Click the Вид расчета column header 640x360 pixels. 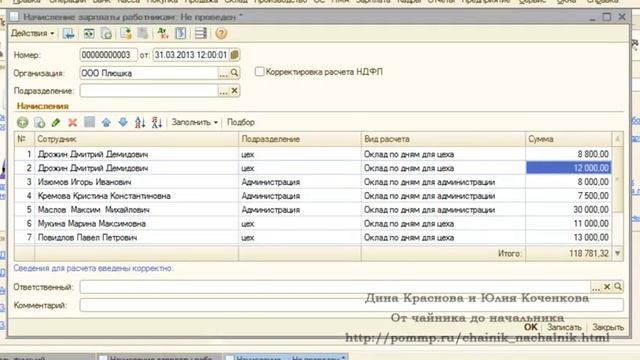tap(443, 139)
